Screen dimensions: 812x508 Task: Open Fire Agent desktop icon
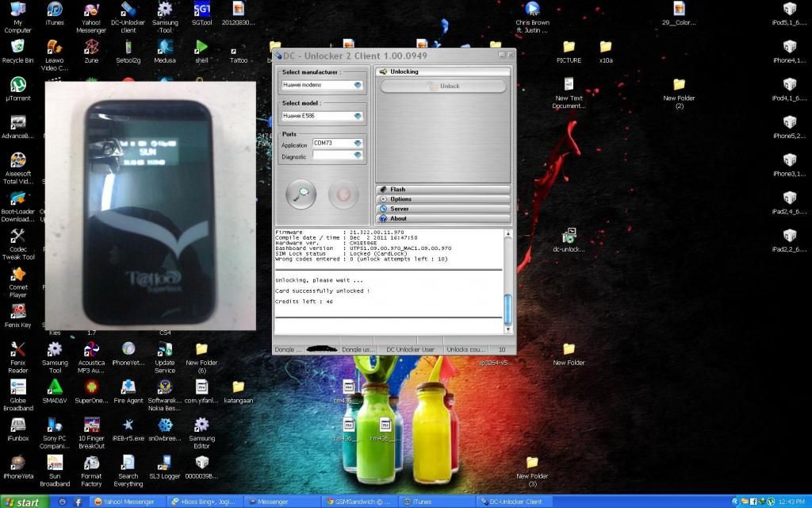tap(128, 392)
